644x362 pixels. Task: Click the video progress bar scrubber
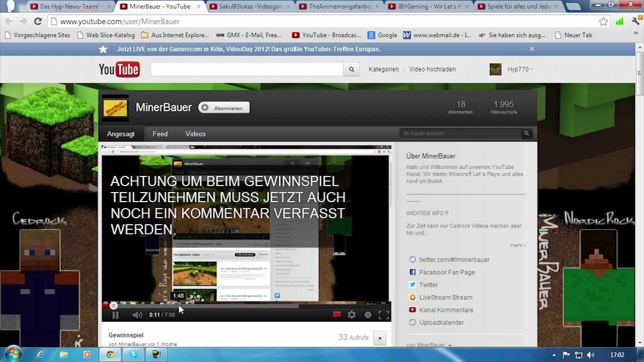[114, 305]
